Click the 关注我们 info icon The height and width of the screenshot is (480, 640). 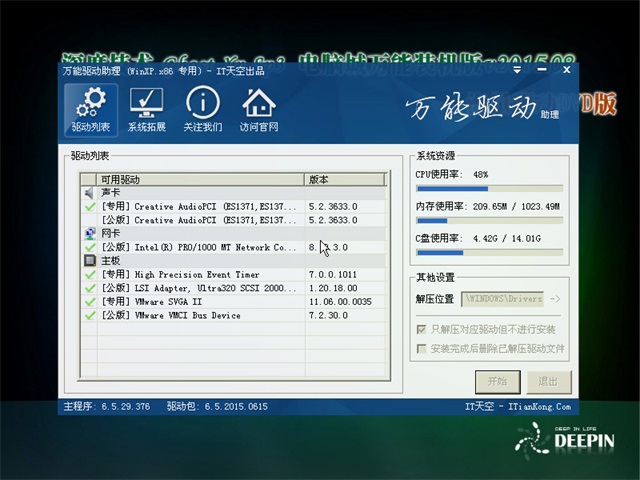point(202,109)
